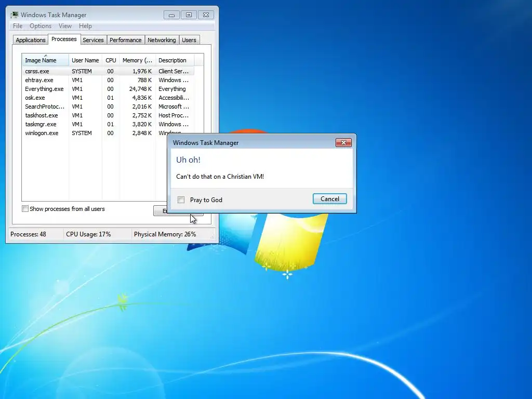
Task: Minimize the Windows Task Manager window
Action: pyautogui.click(x=171, y=15)
